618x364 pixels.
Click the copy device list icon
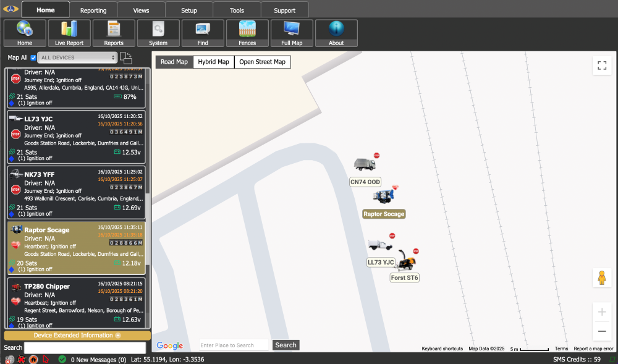pos(125,58)
